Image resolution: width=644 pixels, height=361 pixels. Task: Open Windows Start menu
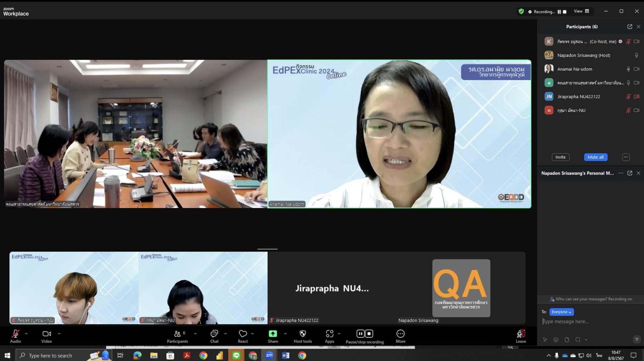7,355
